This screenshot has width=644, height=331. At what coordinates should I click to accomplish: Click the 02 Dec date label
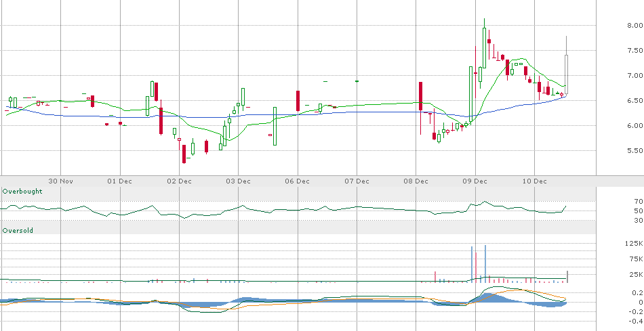click(180, 181)
